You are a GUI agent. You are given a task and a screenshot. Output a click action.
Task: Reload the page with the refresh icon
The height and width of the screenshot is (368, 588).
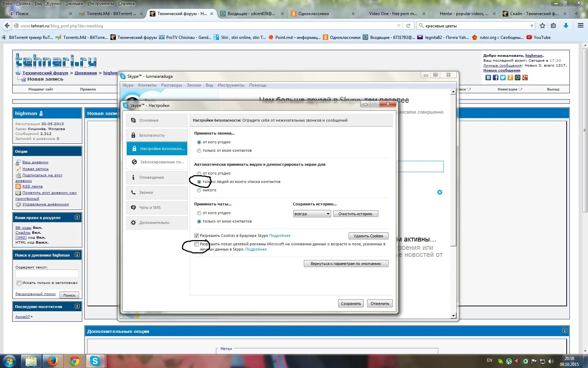(408, 26)
